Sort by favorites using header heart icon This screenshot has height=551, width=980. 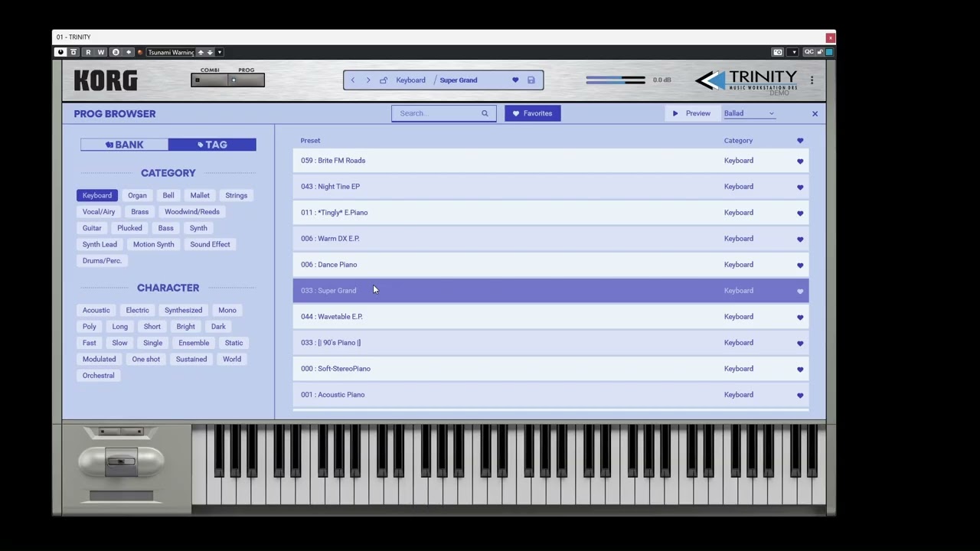coord(800,141)
